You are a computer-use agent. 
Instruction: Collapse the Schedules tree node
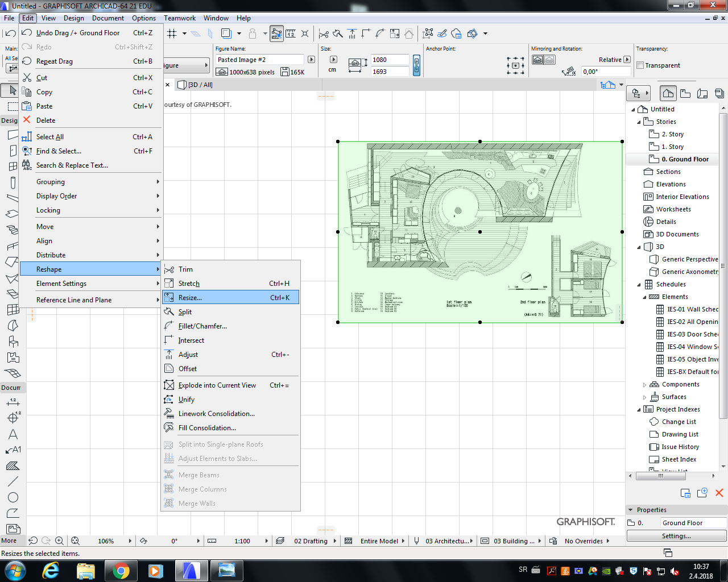click(x=639, y=284)
